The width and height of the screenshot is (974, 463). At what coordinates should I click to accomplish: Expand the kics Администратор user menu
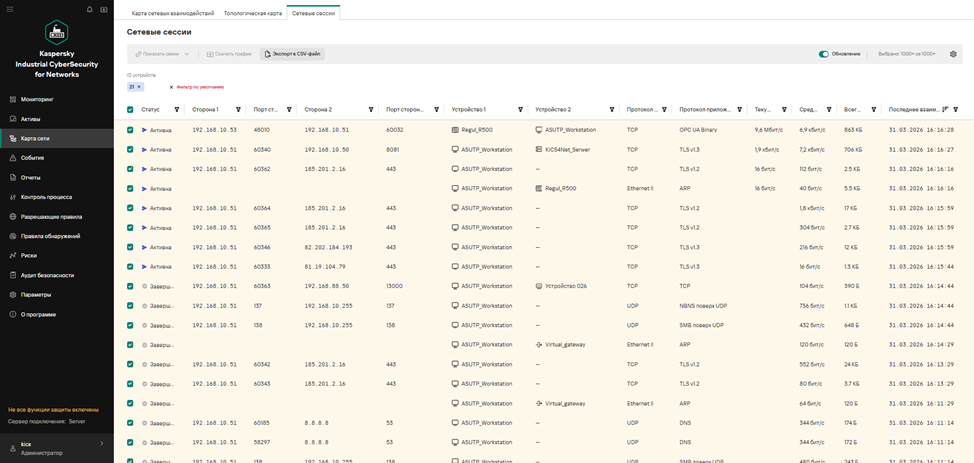point(56,447)
